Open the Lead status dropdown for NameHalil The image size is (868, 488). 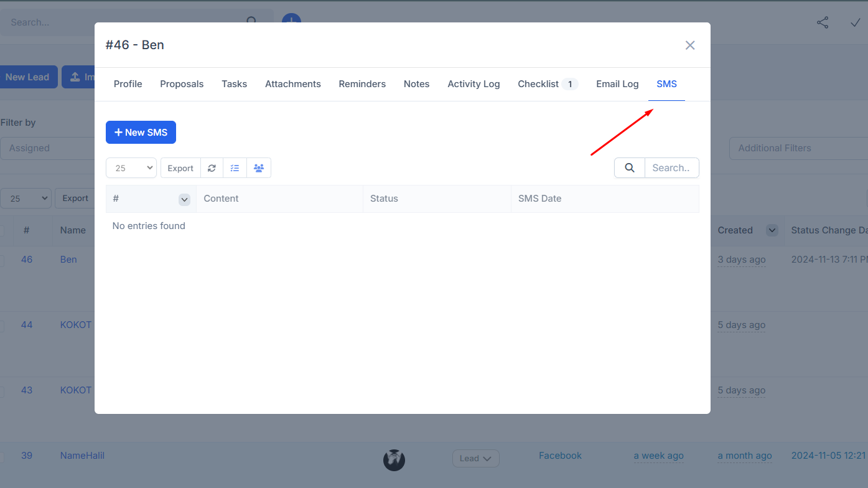click(x=475, y=458)
